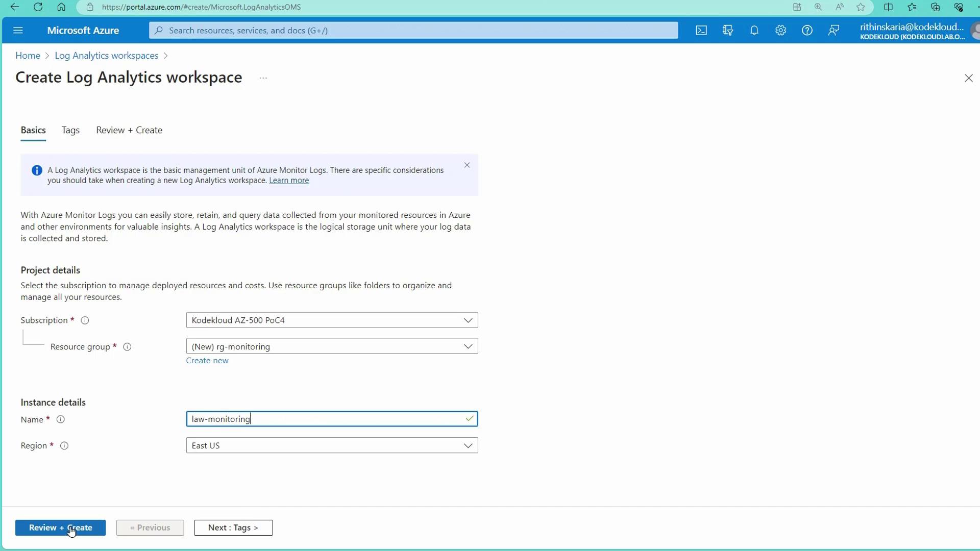Image resolution: width=980 pixels, height=551 pixels.
Task: Click info icon next to Resource group
Action: click(x=127, y=347)
